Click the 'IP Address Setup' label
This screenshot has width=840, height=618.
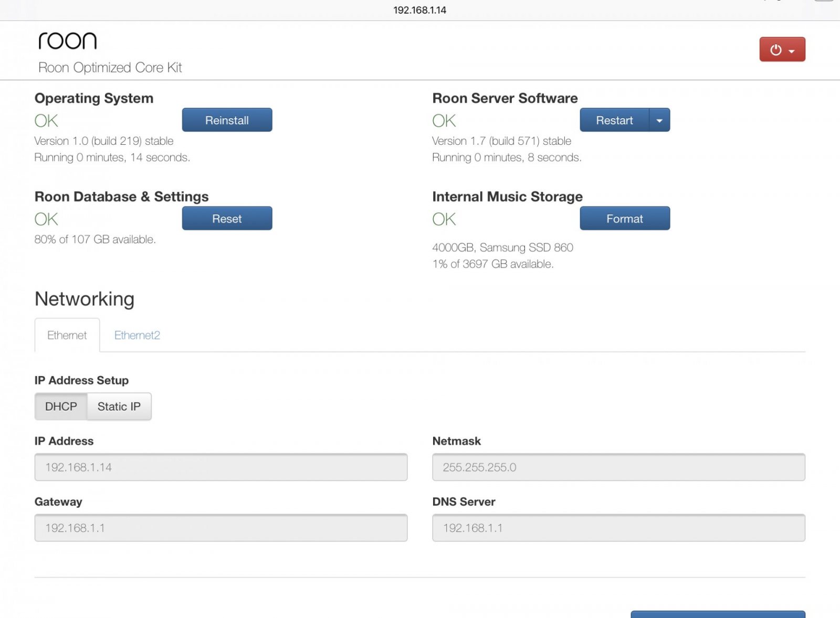81,380
